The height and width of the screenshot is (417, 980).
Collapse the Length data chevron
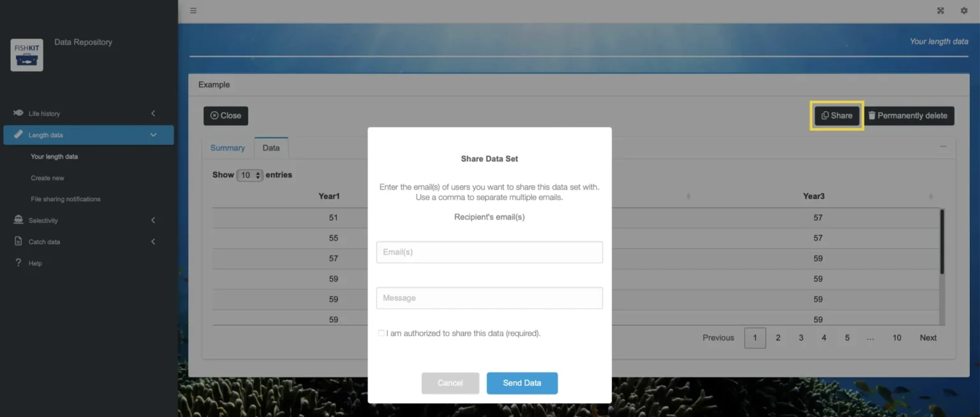coord(153,135)
